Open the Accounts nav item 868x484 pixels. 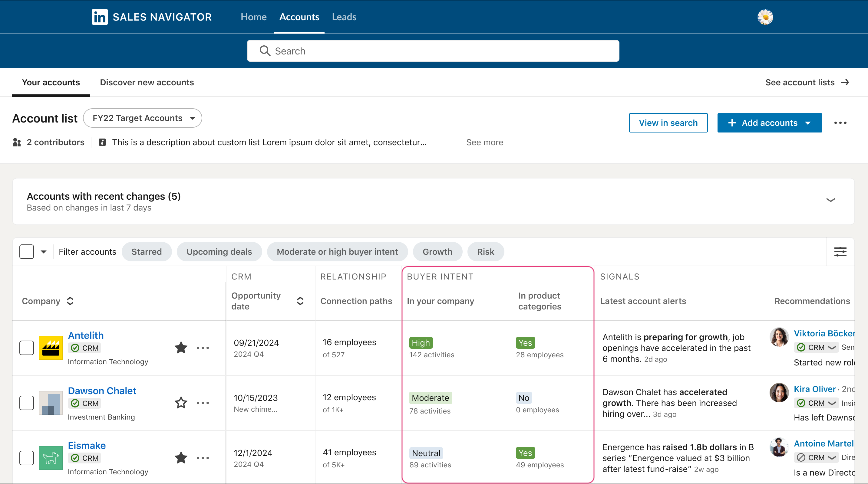point(299,17)
